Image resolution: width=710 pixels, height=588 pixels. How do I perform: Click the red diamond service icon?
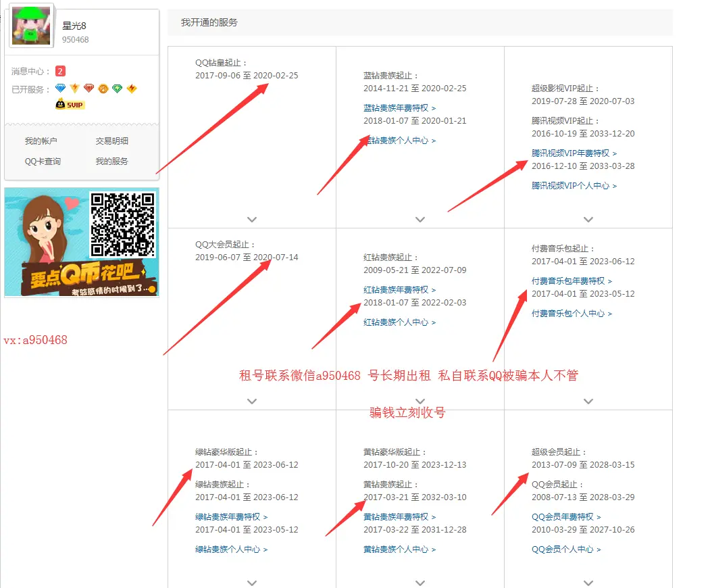tap(88, 89)
